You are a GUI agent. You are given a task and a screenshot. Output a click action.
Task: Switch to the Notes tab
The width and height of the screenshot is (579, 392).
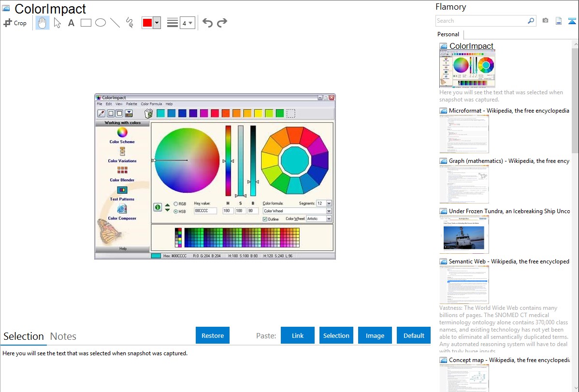tap(63, 336)
